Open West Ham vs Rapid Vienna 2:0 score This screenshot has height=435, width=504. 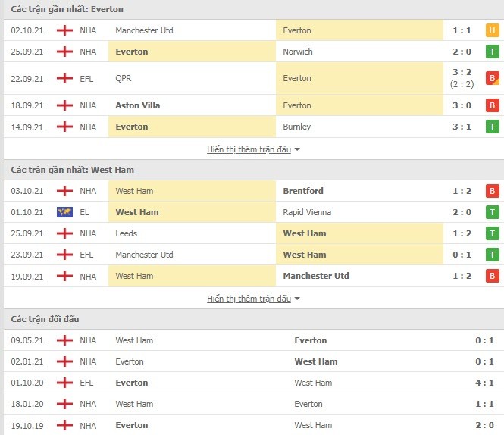coord(462,212)
